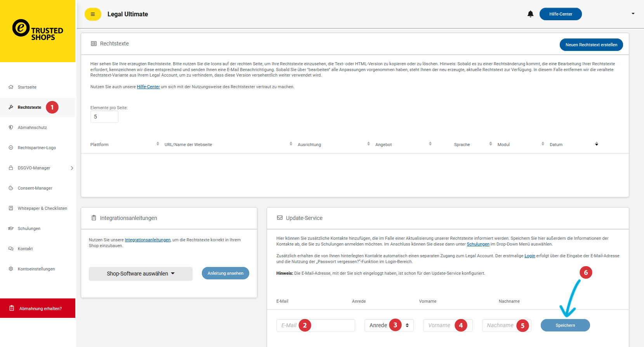Click the Kontoeinstellungen gear icon
This screenshot has width=644, height=347.
11,269
